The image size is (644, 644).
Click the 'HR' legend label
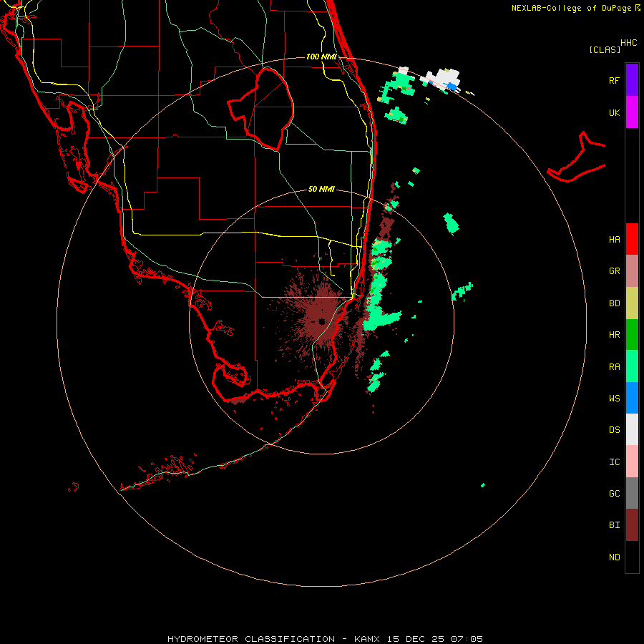coord(614,335)
